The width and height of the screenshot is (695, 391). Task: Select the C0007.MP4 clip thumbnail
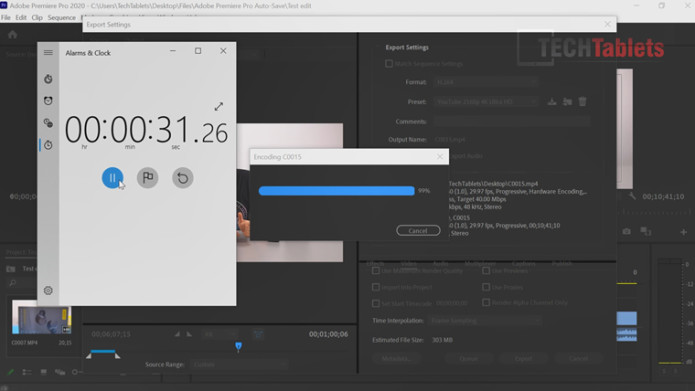42,317
